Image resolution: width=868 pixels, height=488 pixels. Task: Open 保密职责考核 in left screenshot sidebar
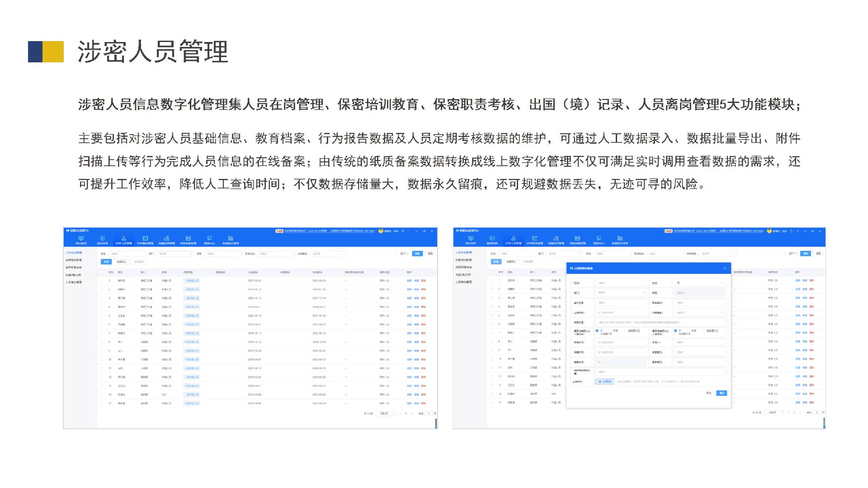point(74,267)
